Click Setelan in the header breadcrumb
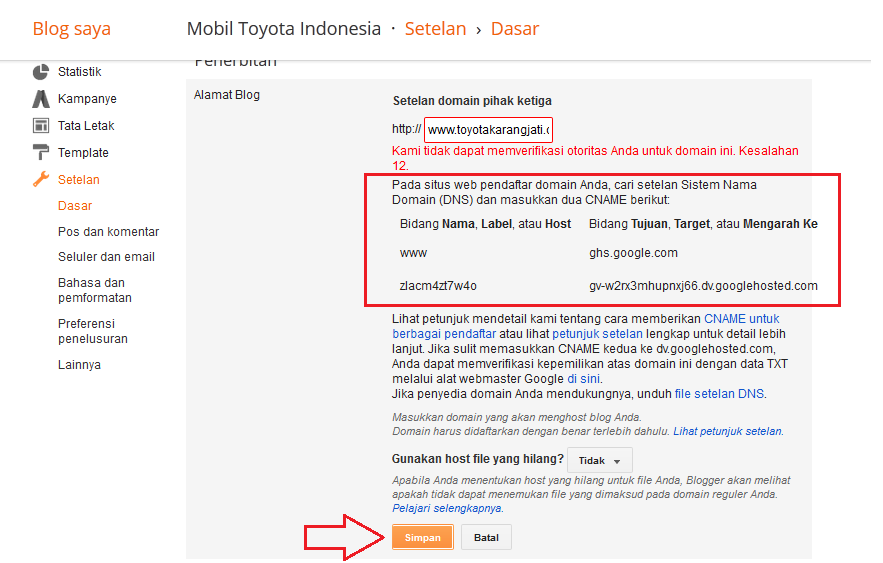Image resolution: width=883 pixels, height=563 pixels. tap(435, 29)
